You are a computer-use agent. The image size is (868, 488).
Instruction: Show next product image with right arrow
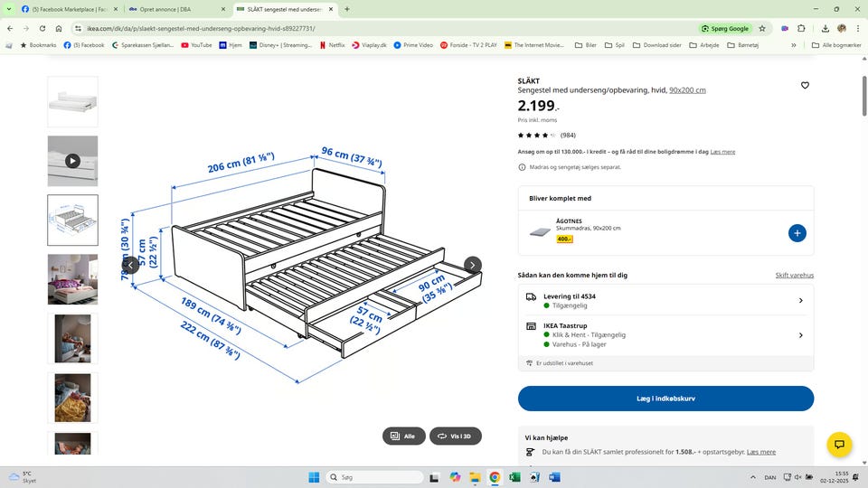pos(473,265)
